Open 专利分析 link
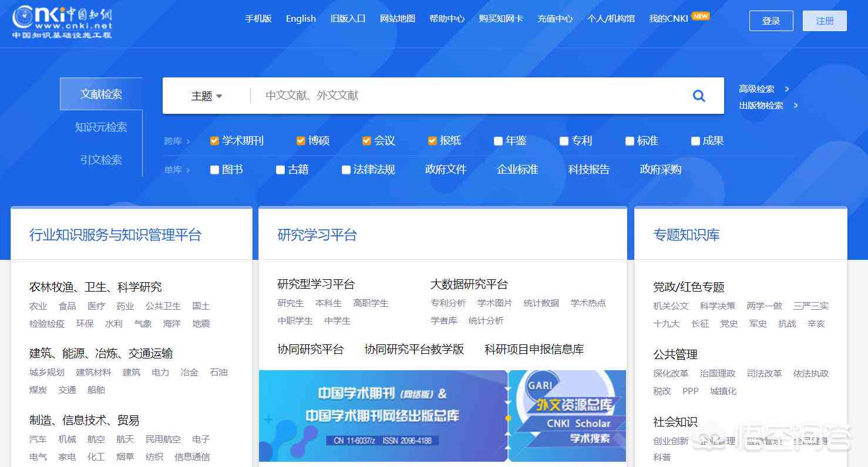This screenshot has width=868, height=467. pyautogui.click(x=448, y=303)
